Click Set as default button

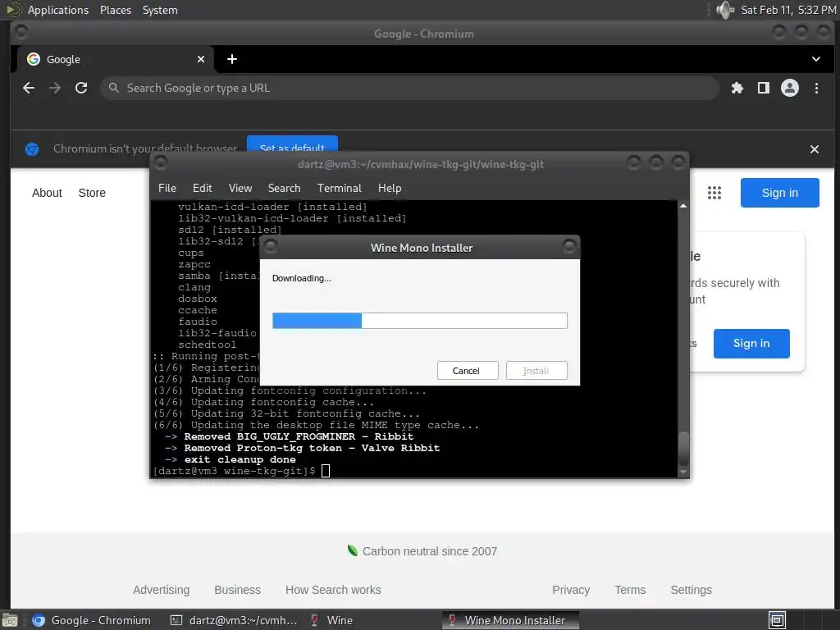pos(292,146)
